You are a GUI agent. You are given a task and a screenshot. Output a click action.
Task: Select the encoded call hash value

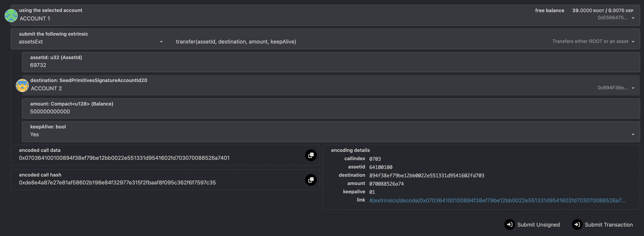pos(117,182)
